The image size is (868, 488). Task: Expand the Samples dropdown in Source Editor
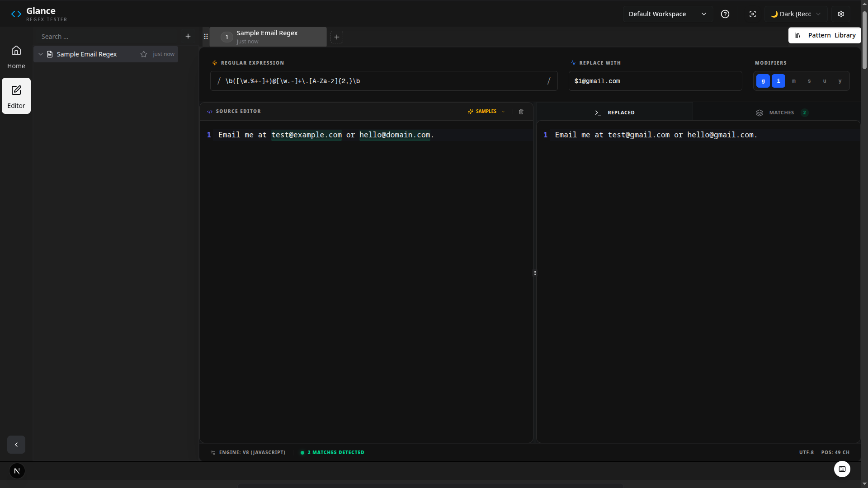click(486, 111)
